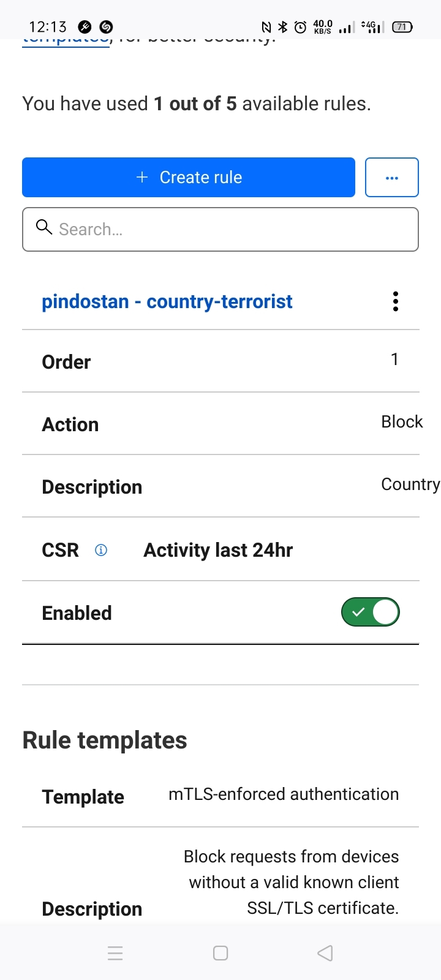The image size is (441, 980).
Task: Tap the Activity last 24hr column header
Action: pos(218,550)
